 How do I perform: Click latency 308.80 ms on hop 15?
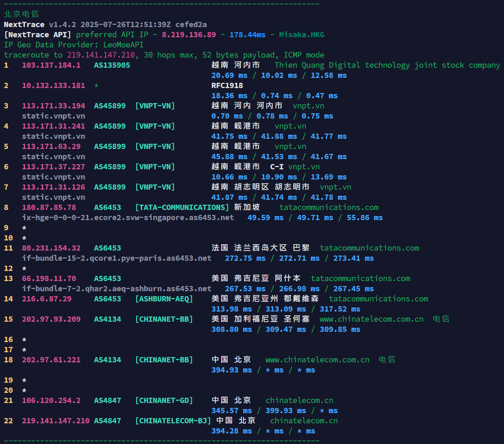tap(232, 329)
